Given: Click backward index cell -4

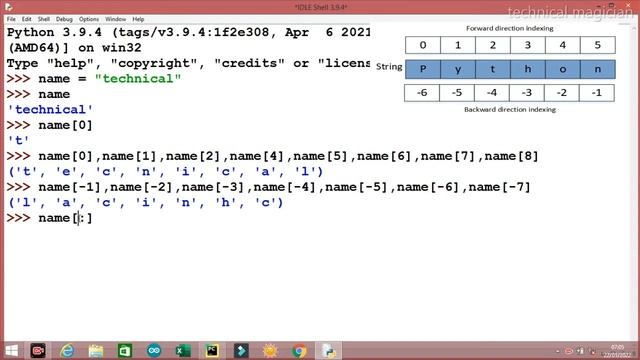Looking at the screenshot, I should point(492,93).
